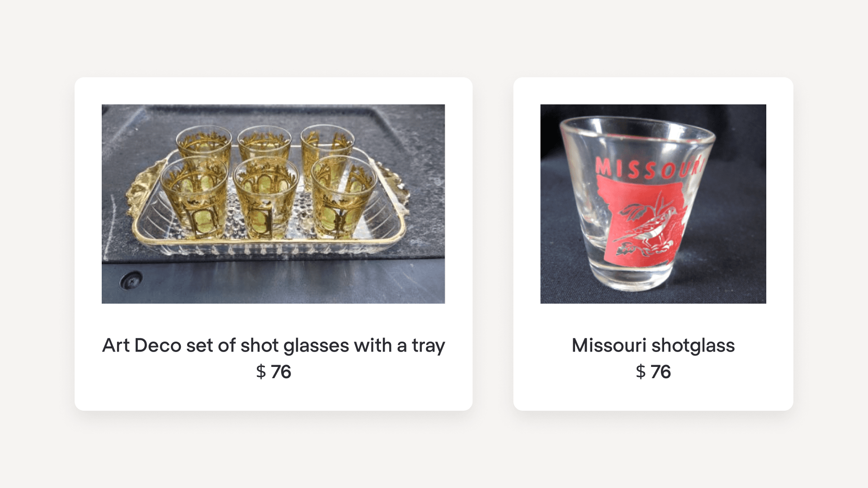868x488 pixels.
Task: Click the dollar sign in Missouri price
Action: point(641,372)
